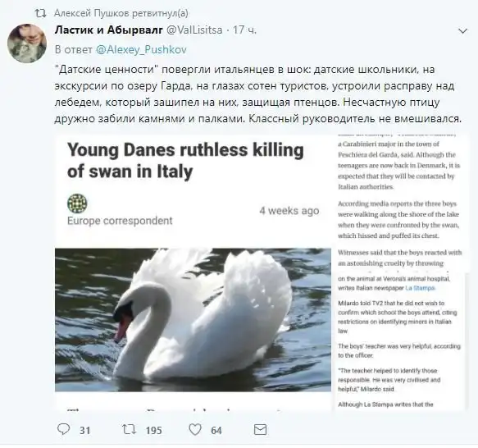Open the article text screenshot on right
478x448 pixels.
pyautogui.click(x=400, y=272)
